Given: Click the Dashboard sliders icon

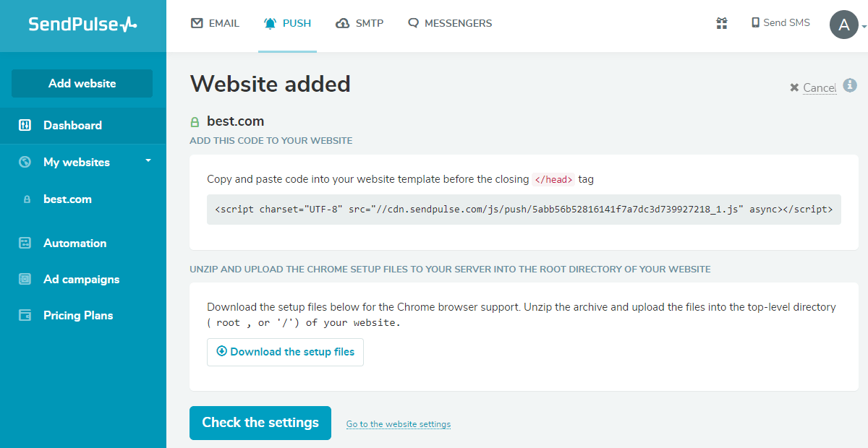Looking at the screenshot, I should pyautogui.click(x=25, y=125).
